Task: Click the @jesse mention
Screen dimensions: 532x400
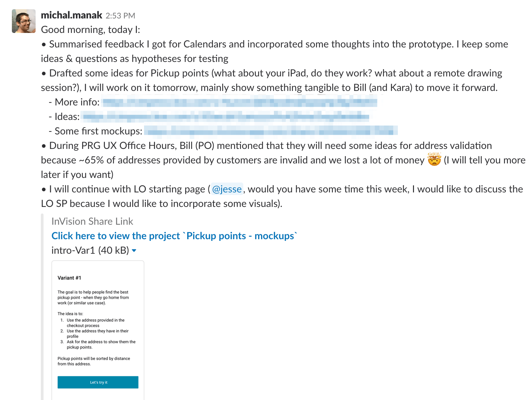Action: pos(227,189)
